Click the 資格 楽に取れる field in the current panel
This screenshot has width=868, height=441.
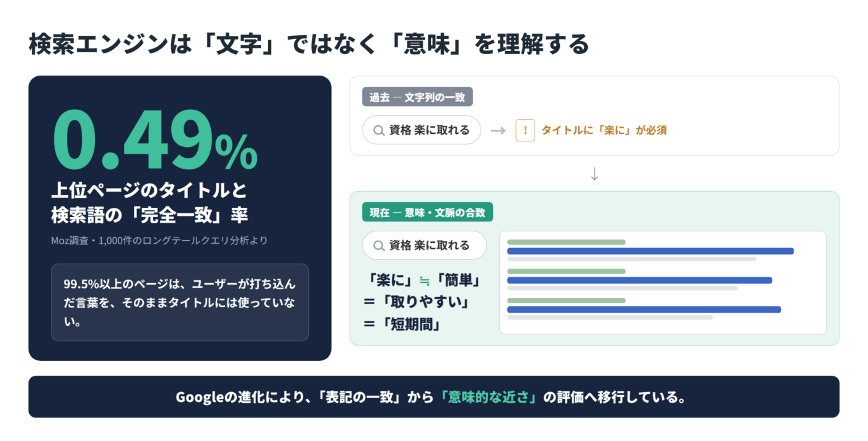coord(425,246)
